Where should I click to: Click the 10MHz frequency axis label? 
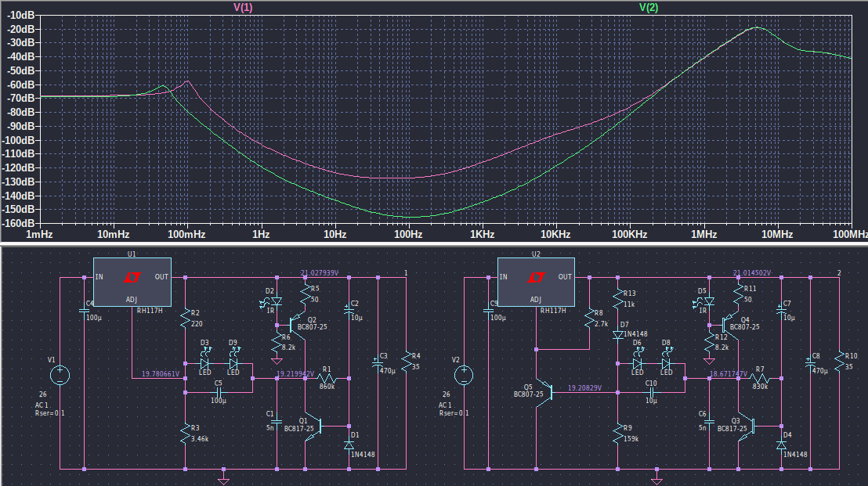(777, 235)
